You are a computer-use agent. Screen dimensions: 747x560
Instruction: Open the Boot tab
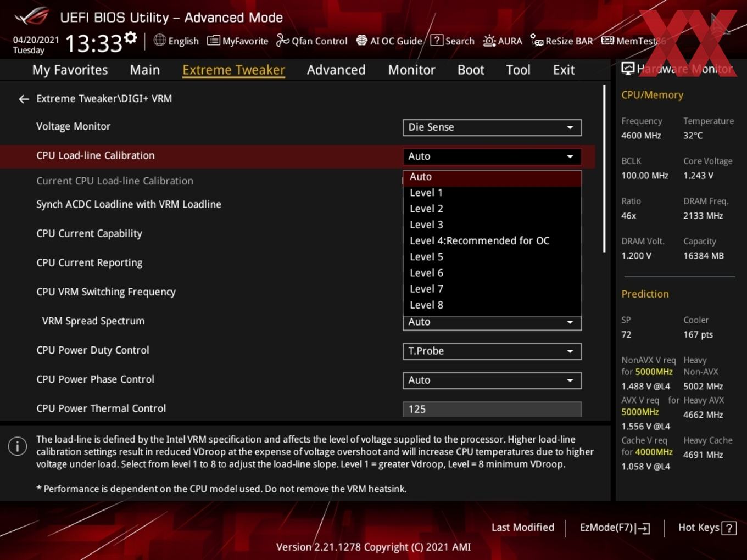coord(471,70)
